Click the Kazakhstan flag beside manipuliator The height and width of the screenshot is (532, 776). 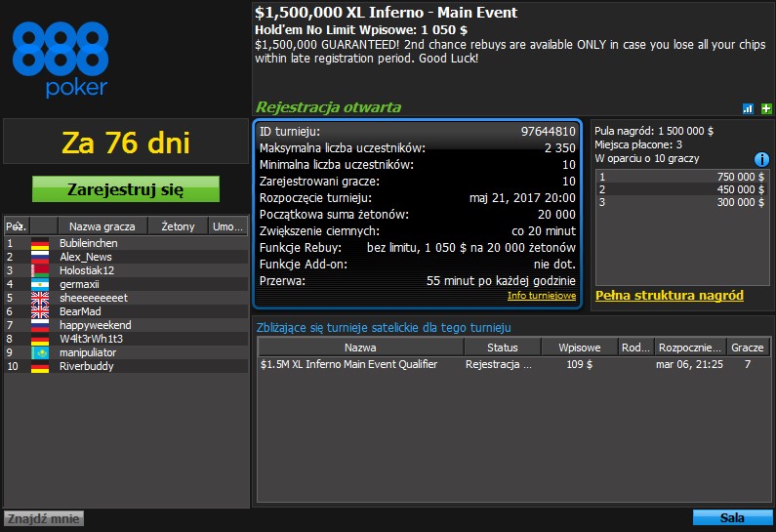[x=40, y=352]
